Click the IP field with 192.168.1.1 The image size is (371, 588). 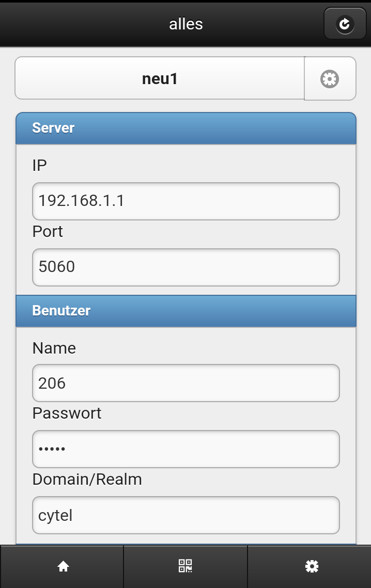pyautogui.click(x=186, y=201)
